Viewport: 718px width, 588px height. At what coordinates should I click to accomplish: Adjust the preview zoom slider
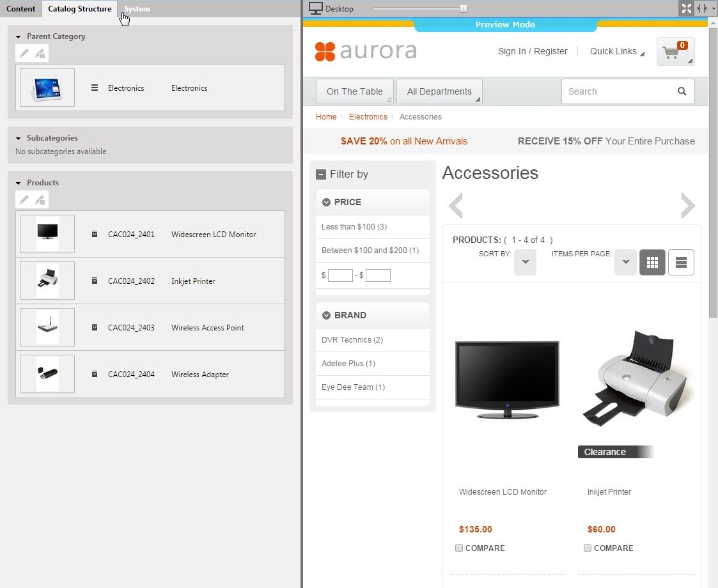pyautogui.click(x=462, y=8)
